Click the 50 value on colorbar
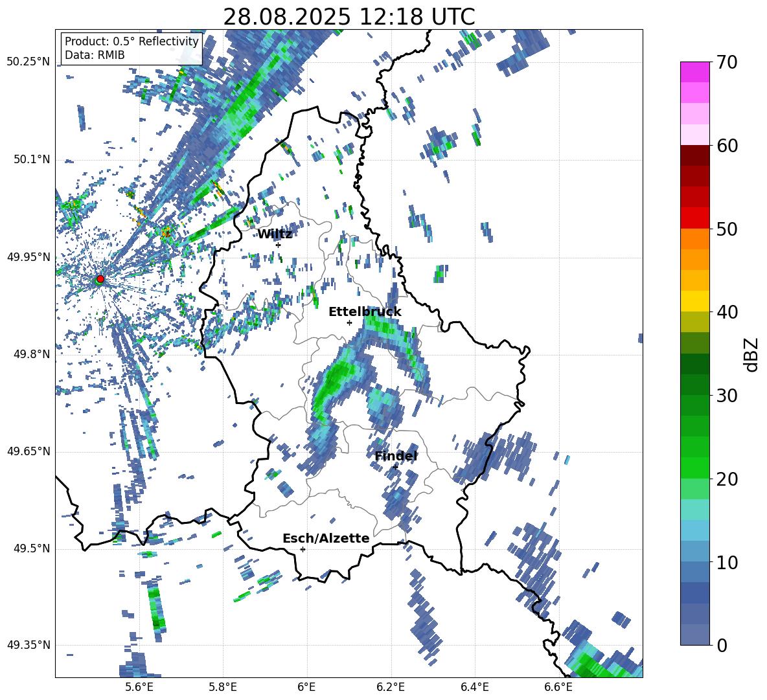Viewport: 767px width, 700px height. [726, 229]
